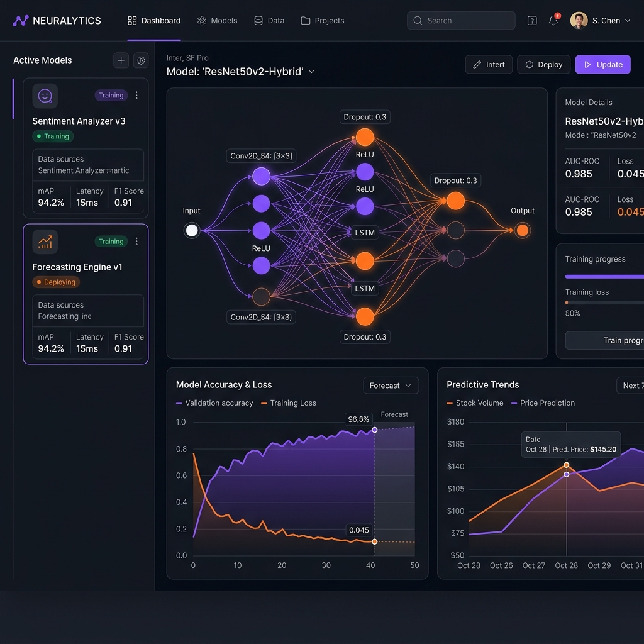
Task: Click the search magnifier icon
Action: [418, 21]
